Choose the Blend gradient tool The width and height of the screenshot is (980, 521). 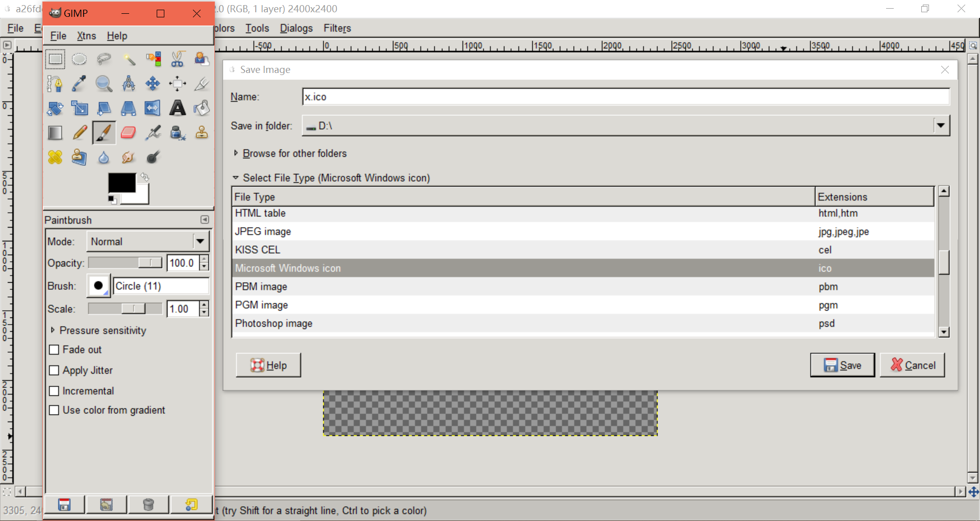55,133
